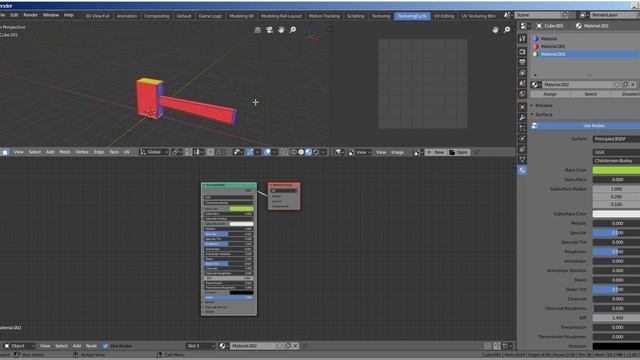Open the Slot 3 material slot dropdown

coord(200,346)
